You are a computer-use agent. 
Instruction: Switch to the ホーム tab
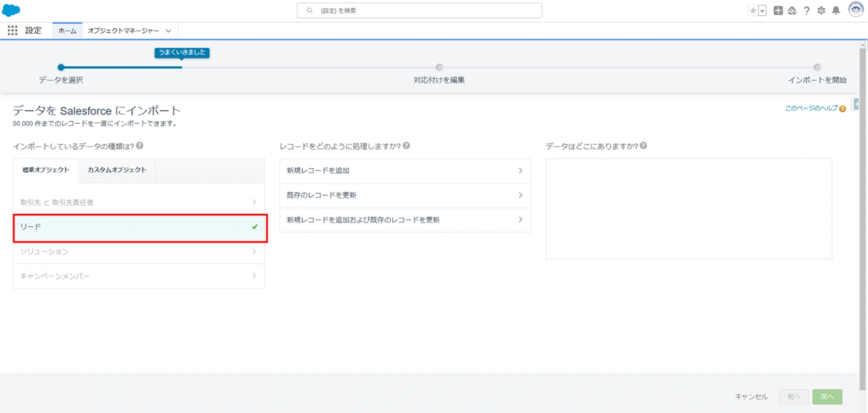click(67, 31)
